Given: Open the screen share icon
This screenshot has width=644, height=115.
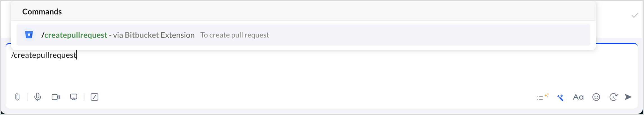Looking at the screenshot, I should pyautogui.click(x=74, y=97).
